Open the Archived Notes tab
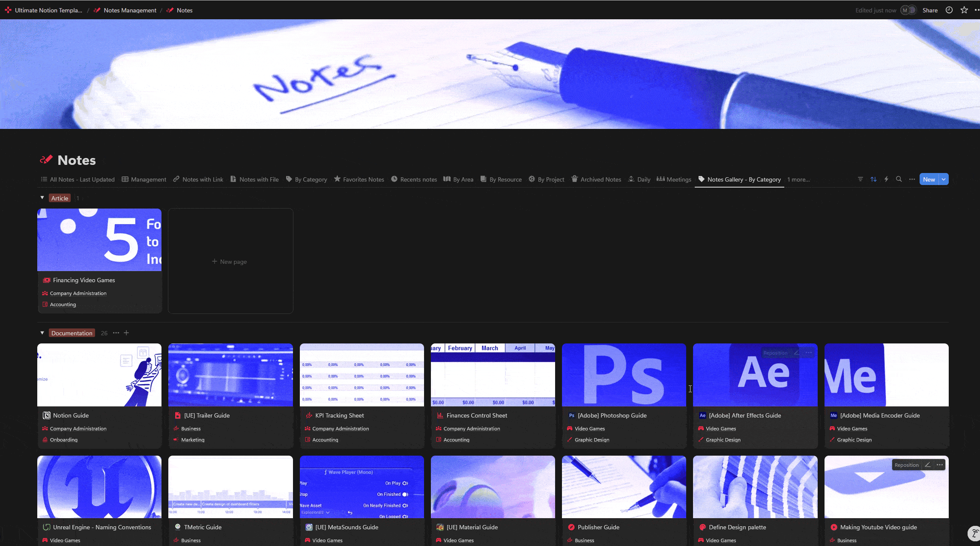This screenshot has width=980, height=546. pos(596,179)
